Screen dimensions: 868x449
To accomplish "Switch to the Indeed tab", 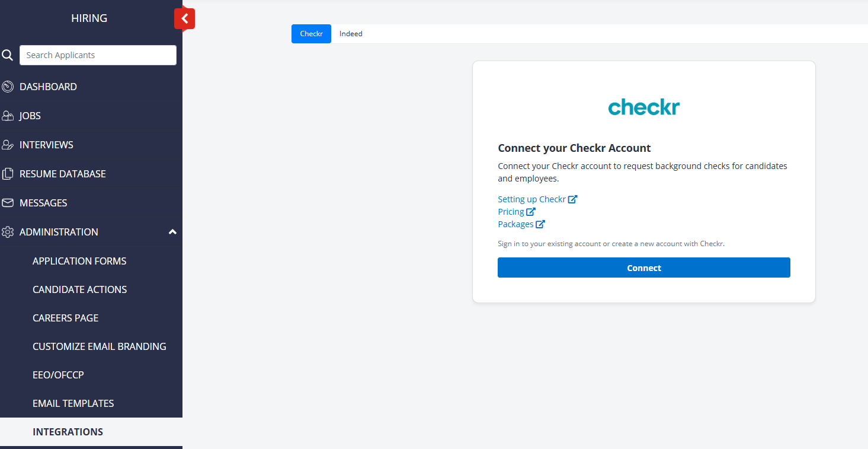I will tap(351, 34).
